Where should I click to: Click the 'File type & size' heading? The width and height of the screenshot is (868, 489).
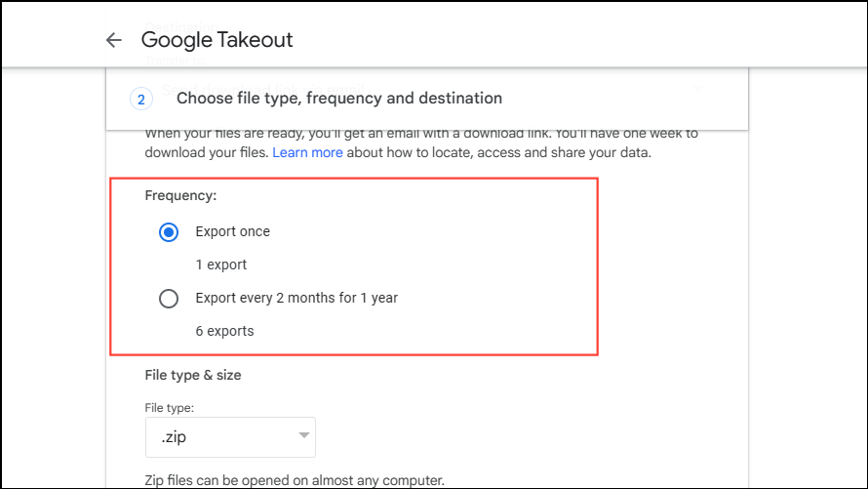(192, 375)
